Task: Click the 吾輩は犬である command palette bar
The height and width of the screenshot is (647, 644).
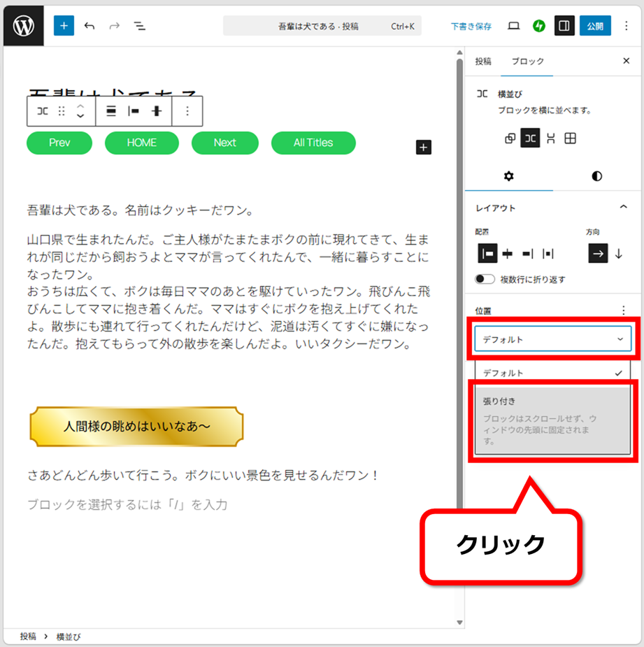Action: [x=329, y=26]
